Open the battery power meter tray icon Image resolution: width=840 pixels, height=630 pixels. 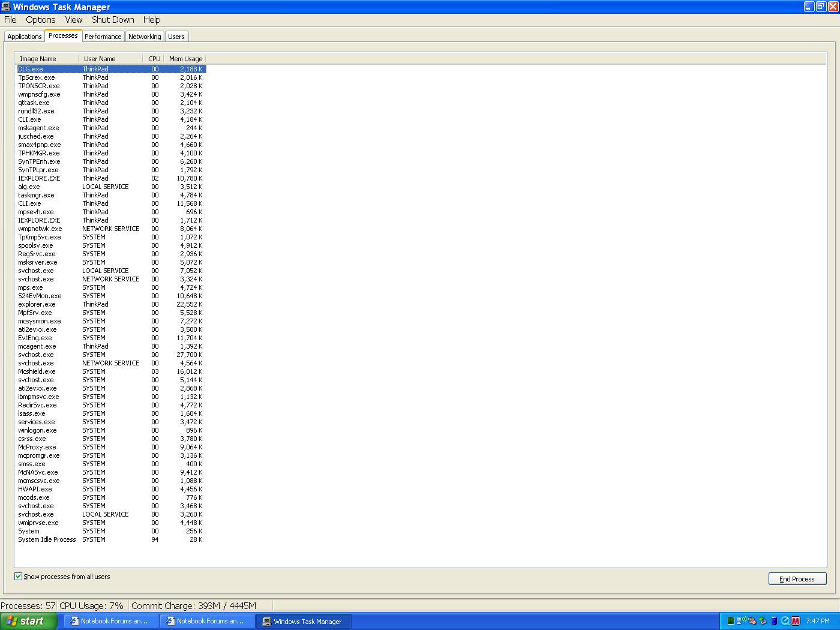pos(774,621)
